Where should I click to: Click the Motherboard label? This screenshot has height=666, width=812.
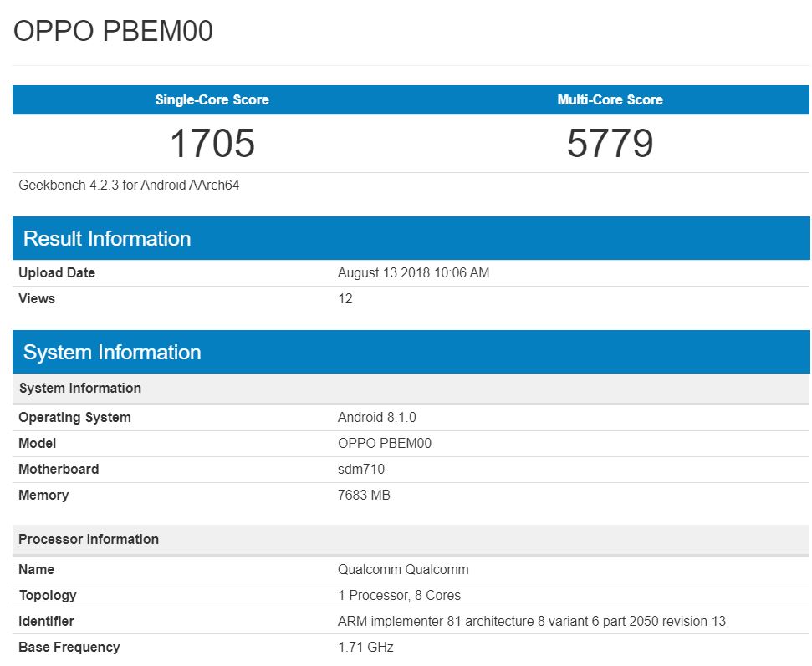(59, 469)
